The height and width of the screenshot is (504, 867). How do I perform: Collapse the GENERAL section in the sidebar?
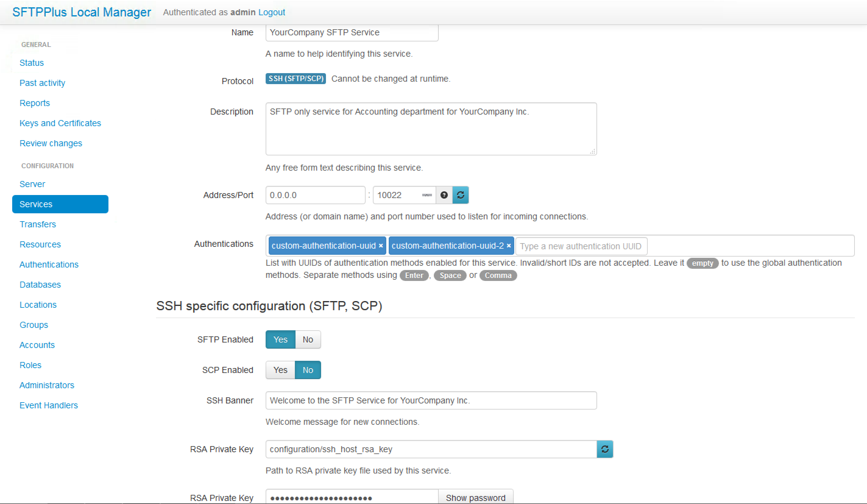[36, 44]
